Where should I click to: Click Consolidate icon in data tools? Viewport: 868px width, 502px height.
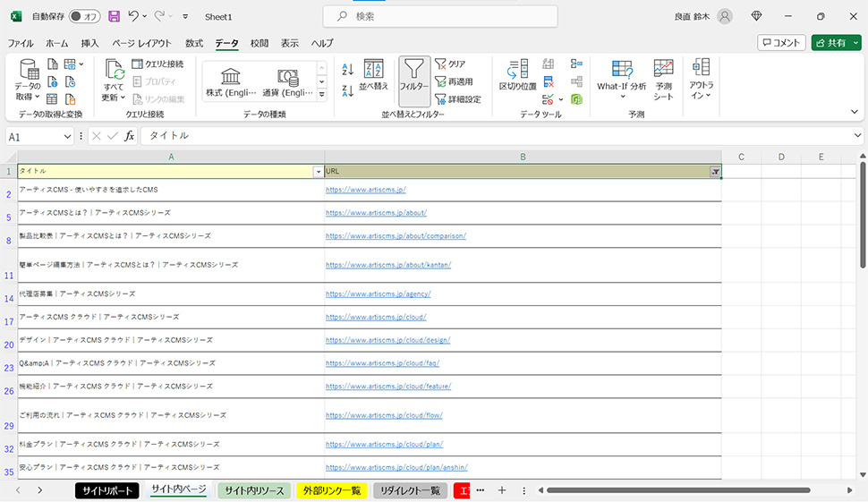point(577,64)
